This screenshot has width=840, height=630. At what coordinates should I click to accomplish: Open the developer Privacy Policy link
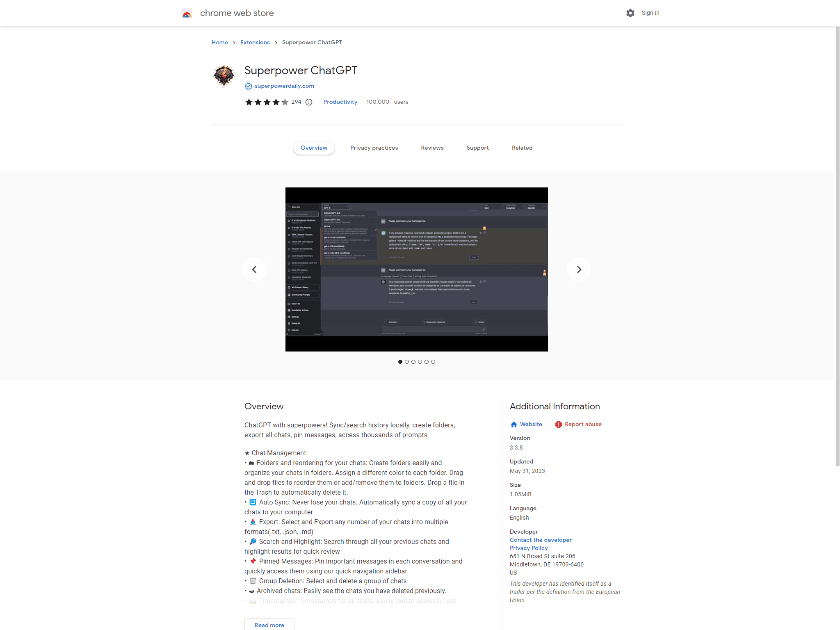529,548
